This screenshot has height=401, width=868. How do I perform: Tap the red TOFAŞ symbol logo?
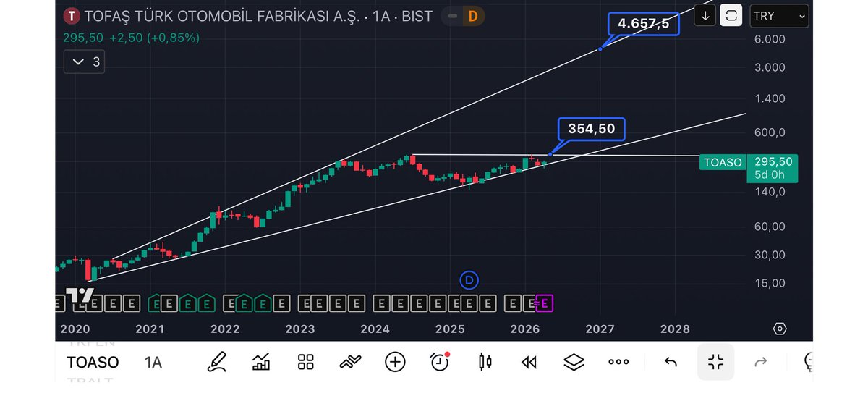(x=72, y=15)
